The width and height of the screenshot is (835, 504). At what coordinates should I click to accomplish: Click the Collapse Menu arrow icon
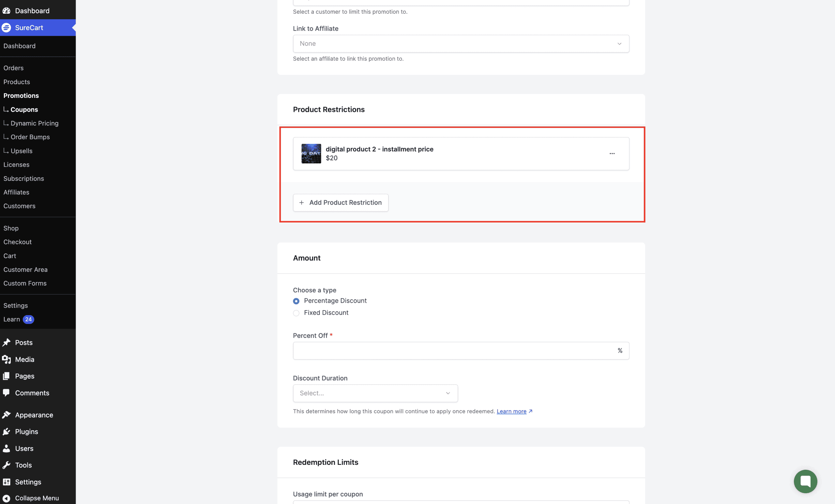pos(6,498)
